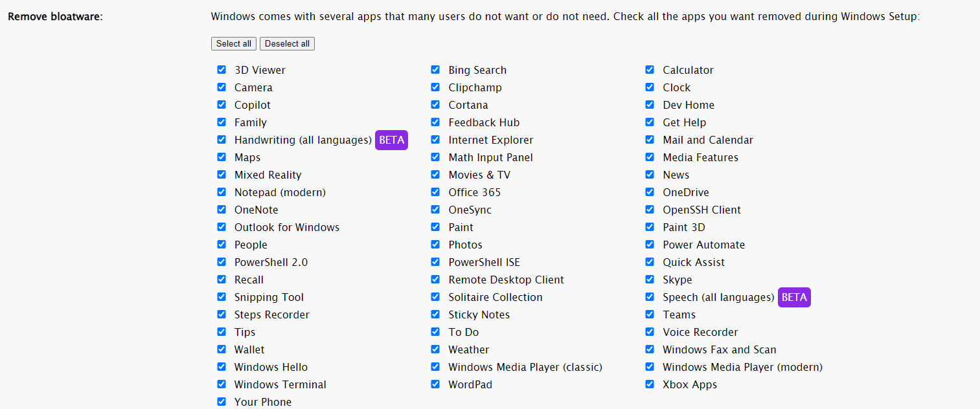Click the Select all button
This screenshot has height=409, width=980.
(234, 44)
